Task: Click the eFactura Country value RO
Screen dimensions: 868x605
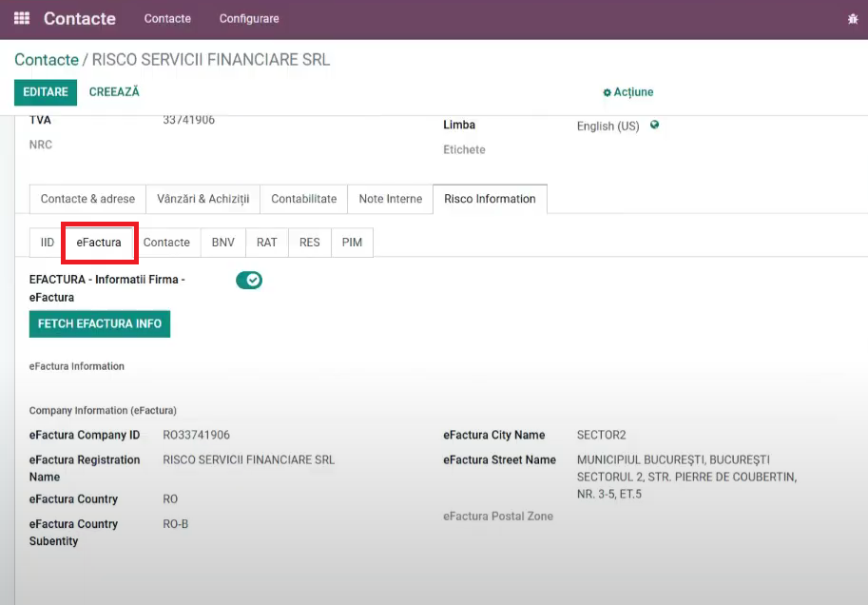Action: pyautogui.click(x=170, y=499)
